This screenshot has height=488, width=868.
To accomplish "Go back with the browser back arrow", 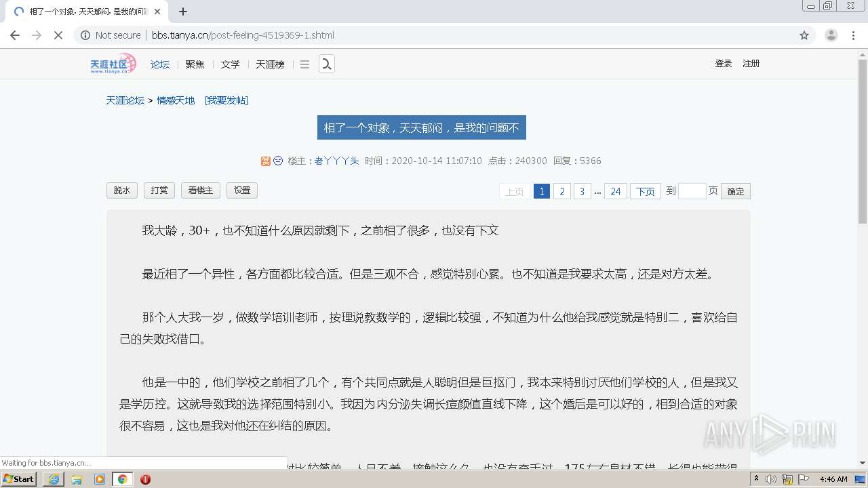I will pyautogui.click(x=15, y=35).
